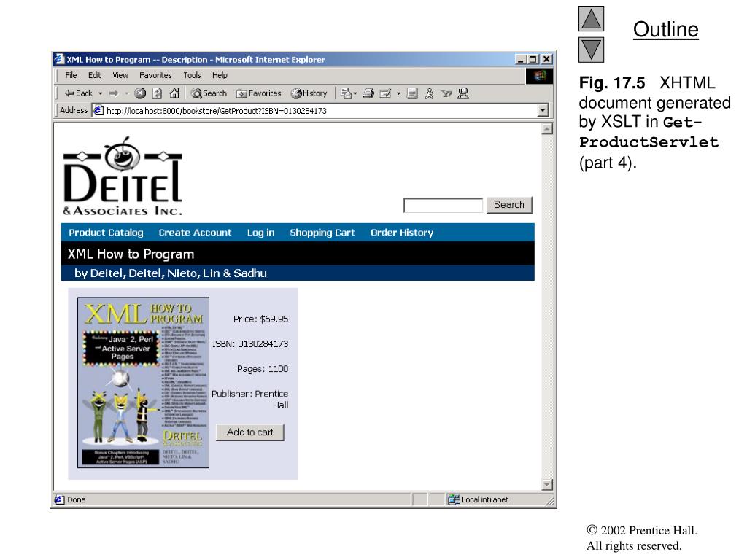Open the Tools menu

[x=192, y=75]
